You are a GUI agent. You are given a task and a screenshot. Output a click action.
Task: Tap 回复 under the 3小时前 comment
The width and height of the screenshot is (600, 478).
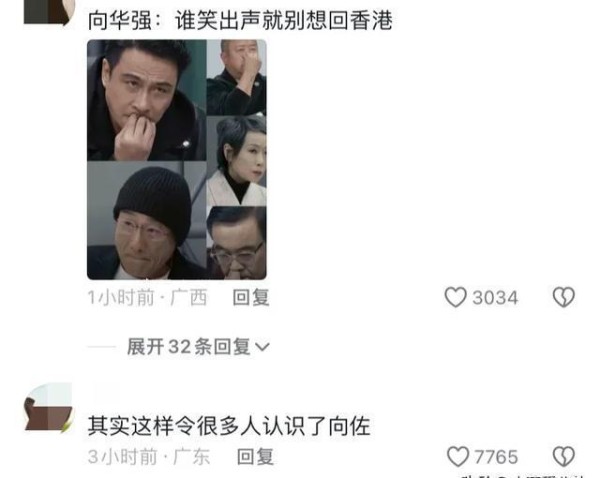click(x=255, y=457)
